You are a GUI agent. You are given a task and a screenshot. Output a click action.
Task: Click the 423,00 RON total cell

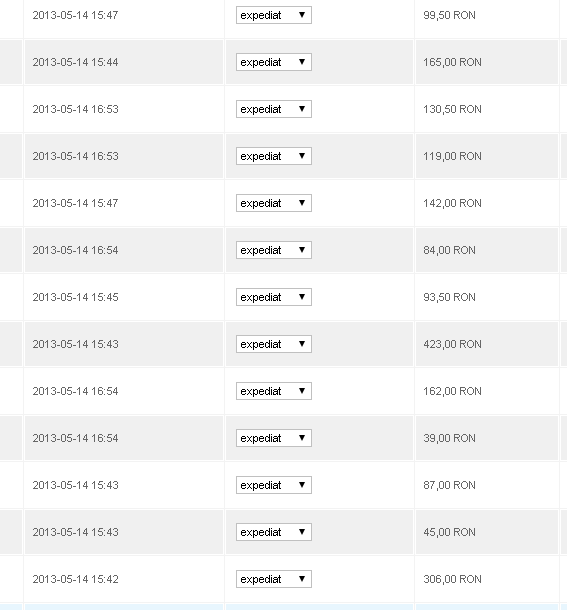(x=487, y=344)
